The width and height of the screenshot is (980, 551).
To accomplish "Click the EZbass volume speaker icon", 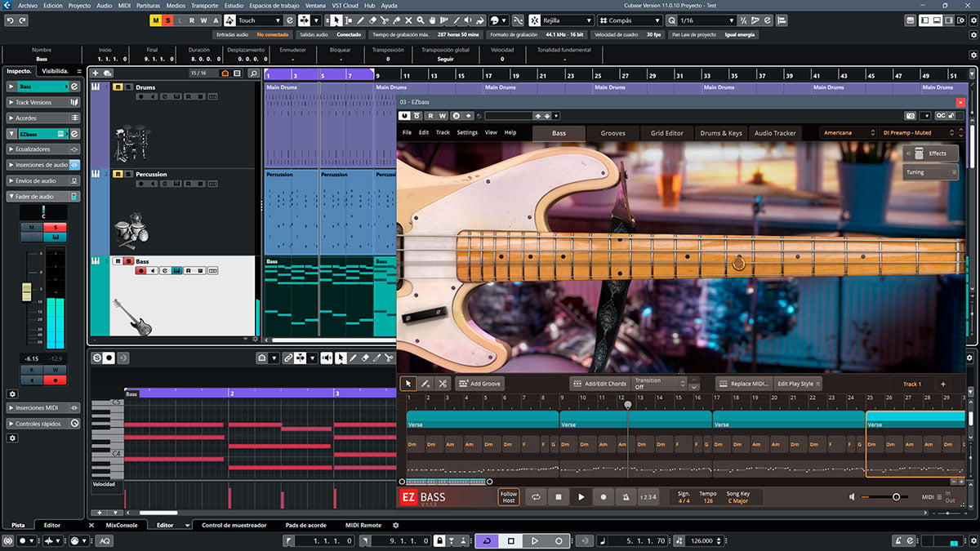I will (x=853, y=497).
